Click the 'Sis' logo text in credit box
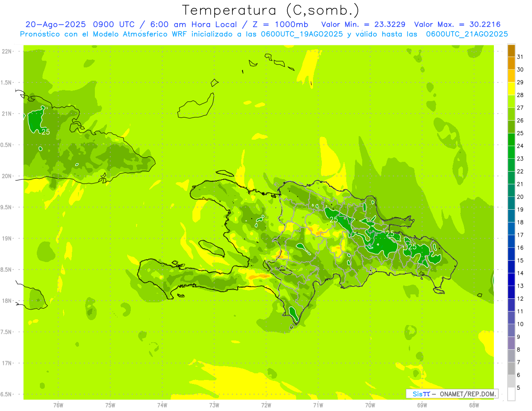Viewport: 532px width, 411px height. (x=417, y=394)
